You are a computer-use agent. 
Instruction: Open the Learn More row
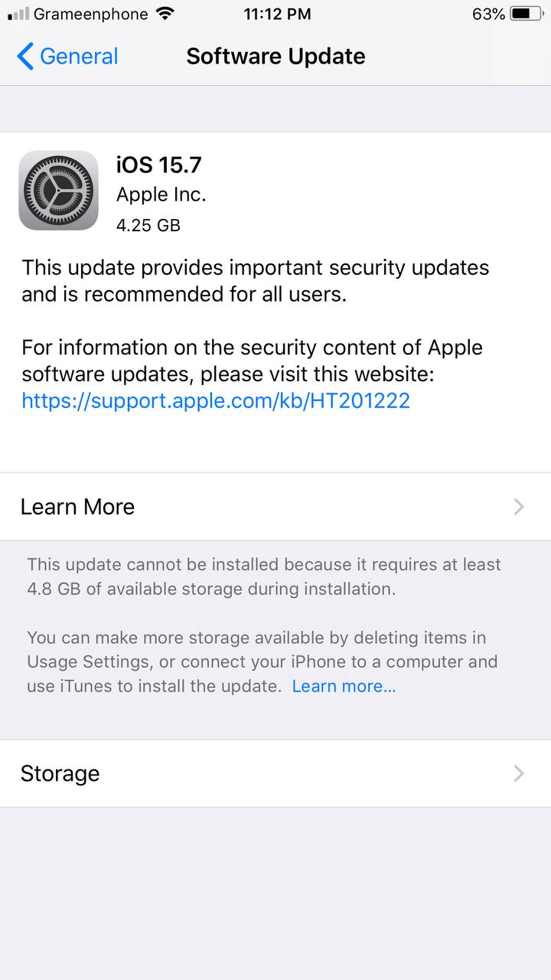coord(275,506)
